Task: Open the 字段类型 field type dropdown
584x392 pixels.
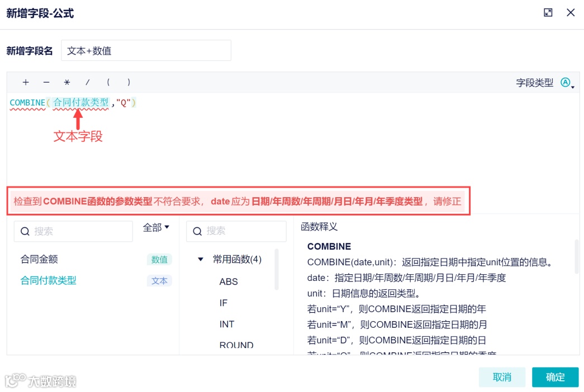Action: 566,82
